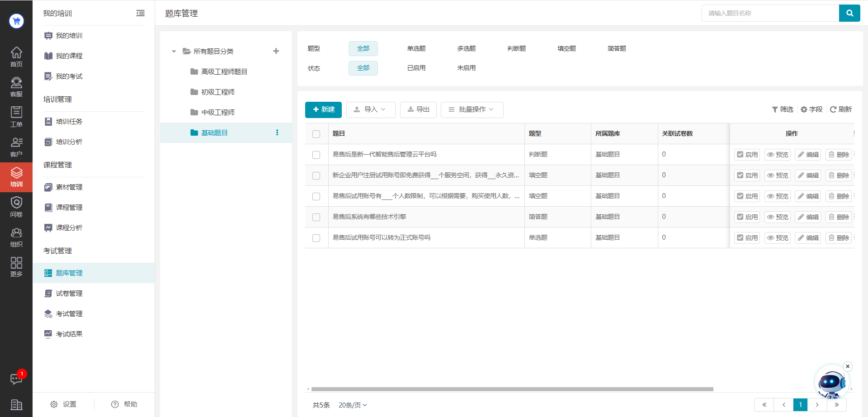
Task: Open the 批量操作 batch actions dropdown
Action: (472, 109)
